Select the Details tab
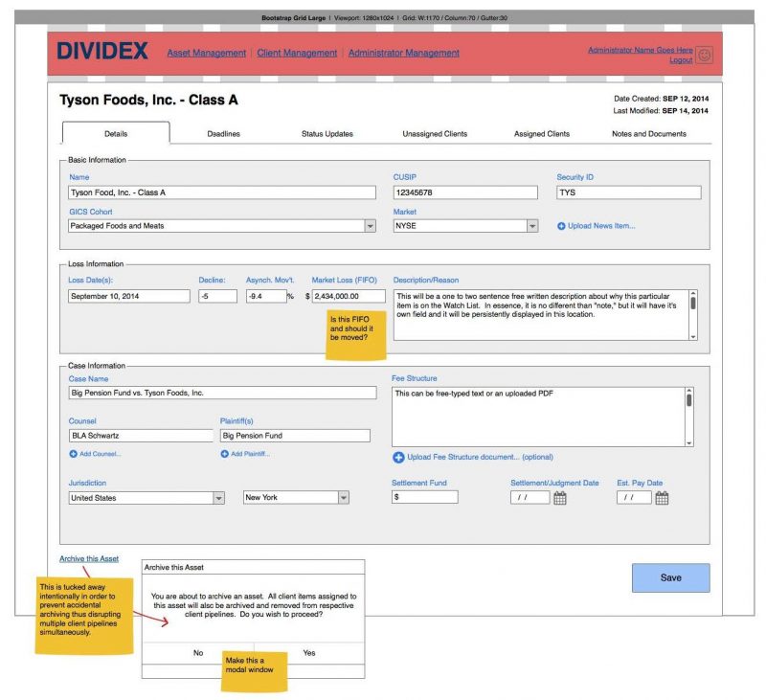 tap(116, 133)
